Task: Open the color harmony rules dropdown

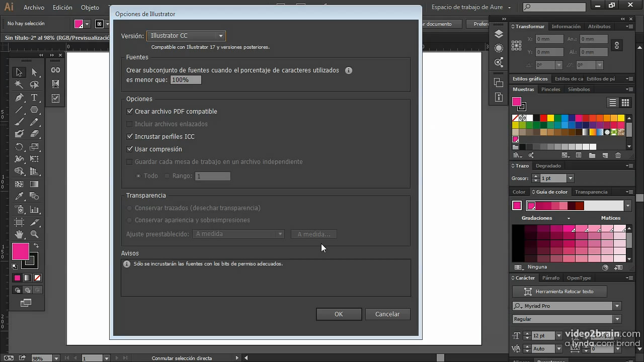Action: click(x=627, y=206)
